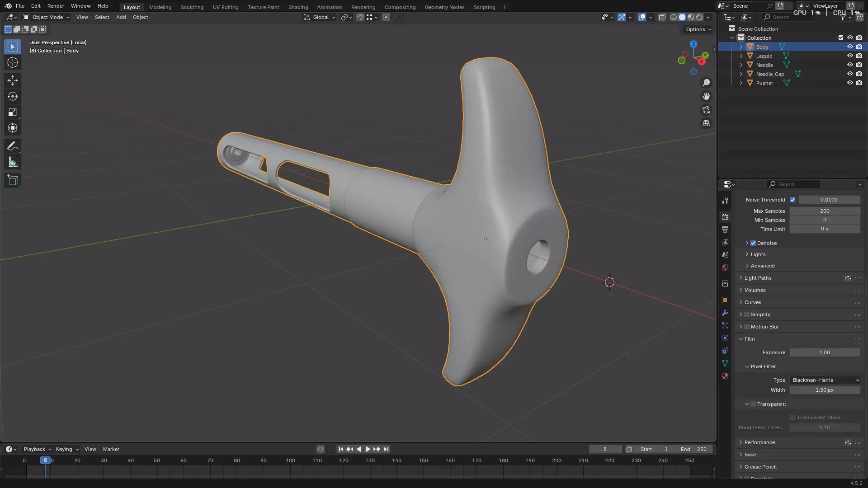This screenshot has height=488, width=868.
Task: Expand the Neddle object in outliner
Action: click(741, 65)
